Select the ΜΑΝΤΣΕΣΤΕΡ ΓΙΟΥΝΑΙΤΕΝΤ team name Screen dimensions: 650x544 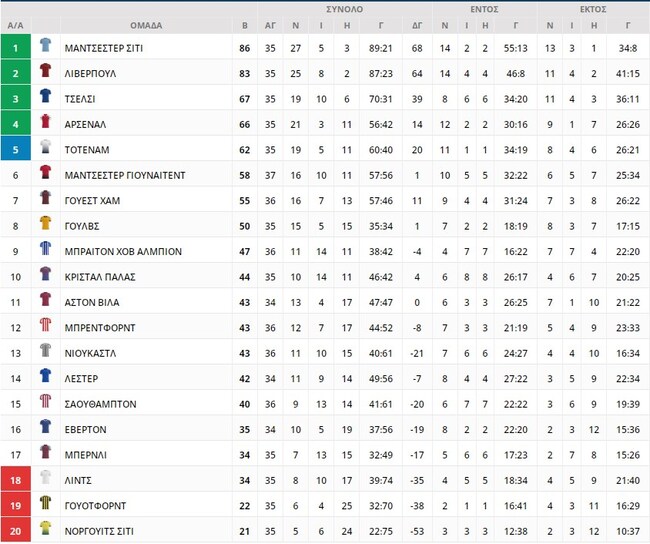coord(125,175)
